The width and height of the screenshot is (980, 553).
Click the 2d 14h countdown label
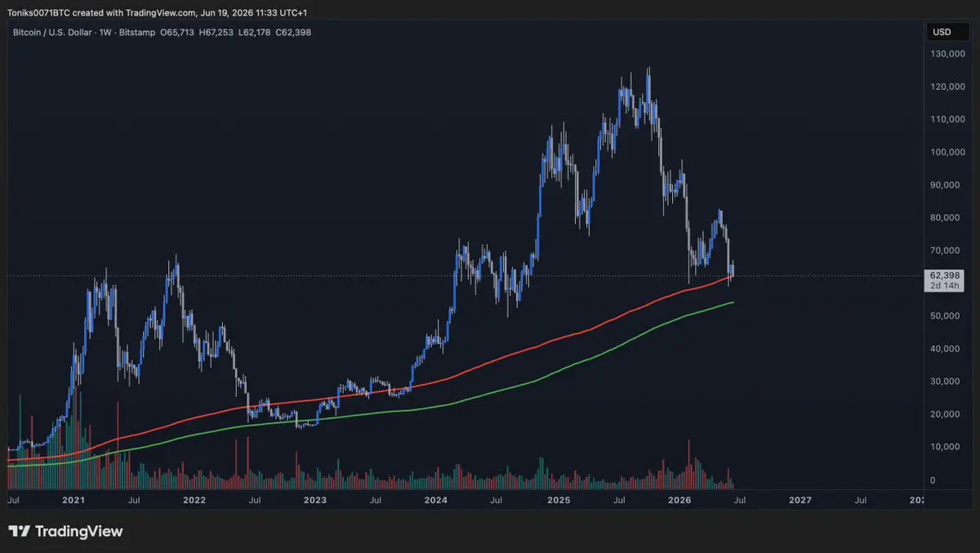click(946, 286)
